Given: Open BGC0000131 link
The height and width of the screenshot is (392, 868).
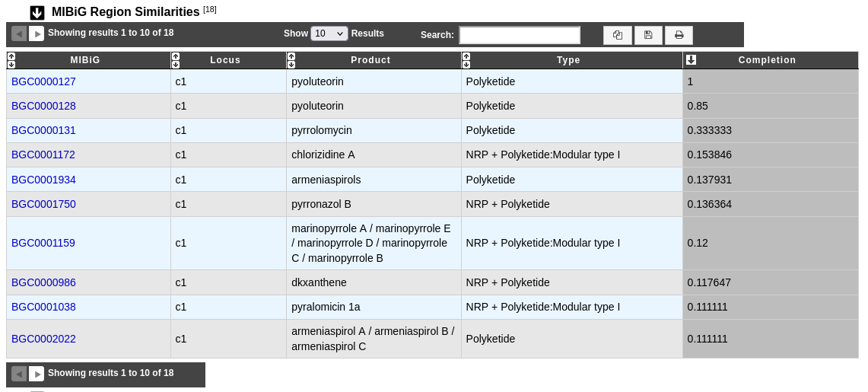Looking at the screenshot, I should 43,130.
